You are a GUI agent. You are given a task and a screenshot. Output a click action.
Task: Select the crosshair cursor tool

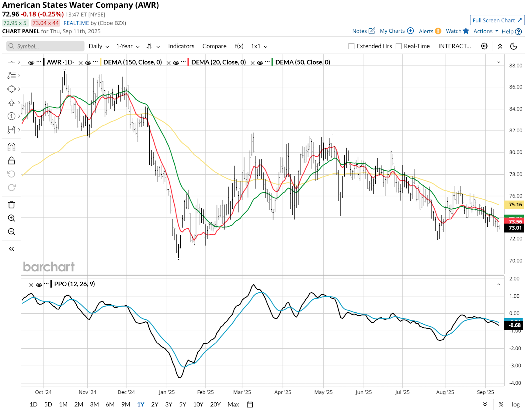(11, 62)
